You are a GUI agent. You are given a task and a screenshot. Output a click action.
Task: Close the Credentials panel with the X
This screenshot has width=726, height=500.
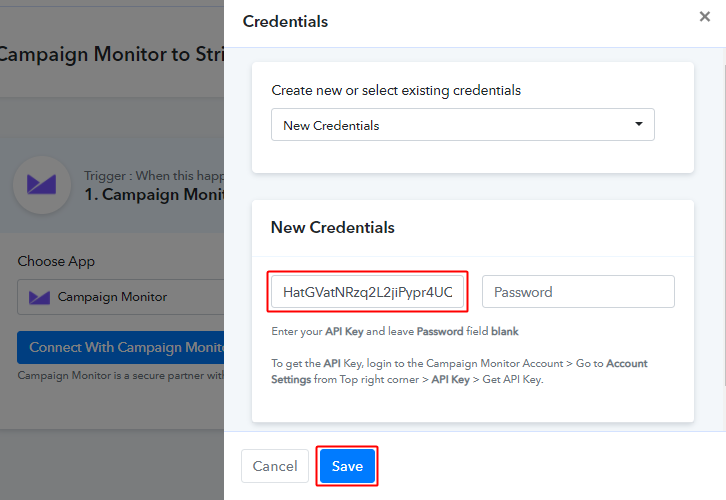point(704,17)
